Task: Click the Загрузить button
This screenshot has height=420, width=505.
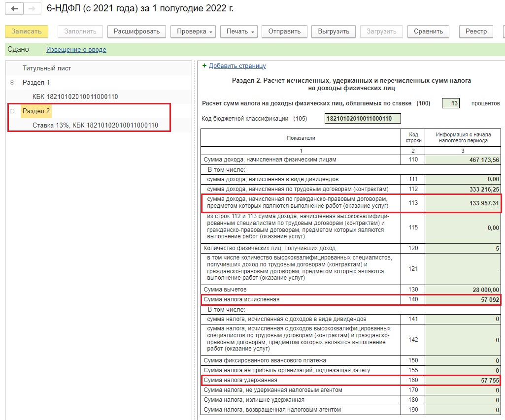Action: point(381,32)
